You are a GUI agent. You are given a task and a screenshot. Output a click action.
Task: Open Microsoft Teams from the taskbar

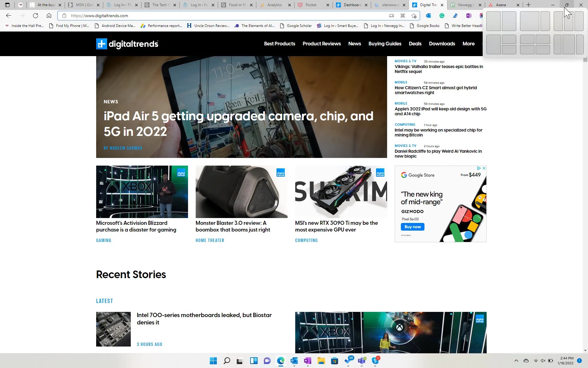[x=362, y=361]
